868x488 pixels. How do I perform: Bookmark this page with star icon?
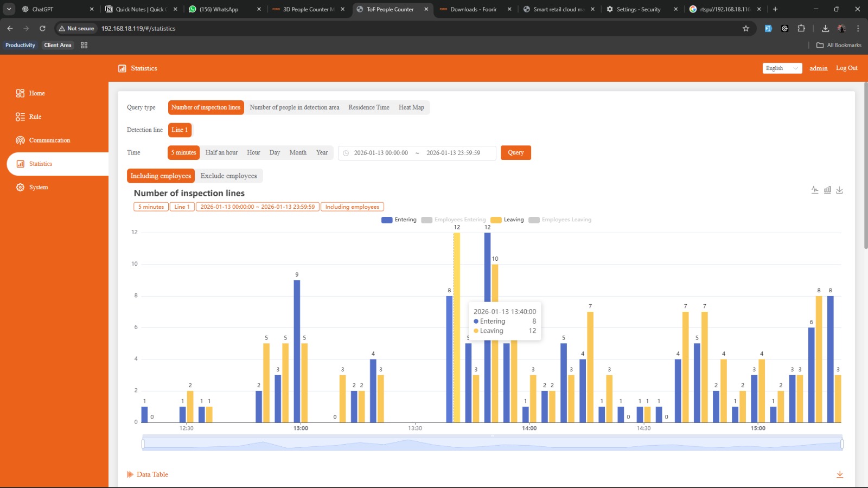[746, 28]
